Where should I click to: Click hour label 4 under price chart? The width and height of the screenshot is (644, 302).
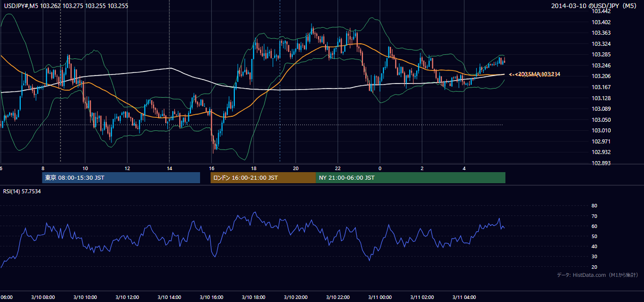[465, 168]
